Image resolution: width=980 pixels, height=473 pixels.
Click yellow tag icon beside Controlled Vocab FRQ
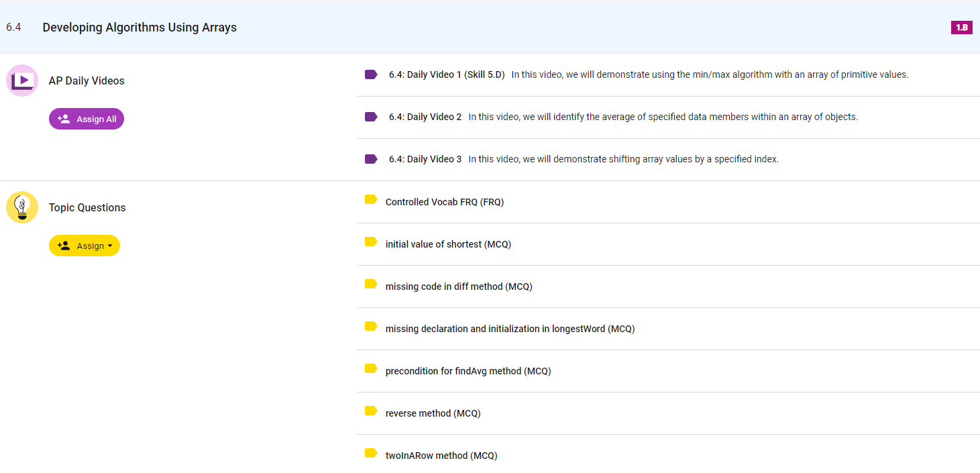click(371, 199)
